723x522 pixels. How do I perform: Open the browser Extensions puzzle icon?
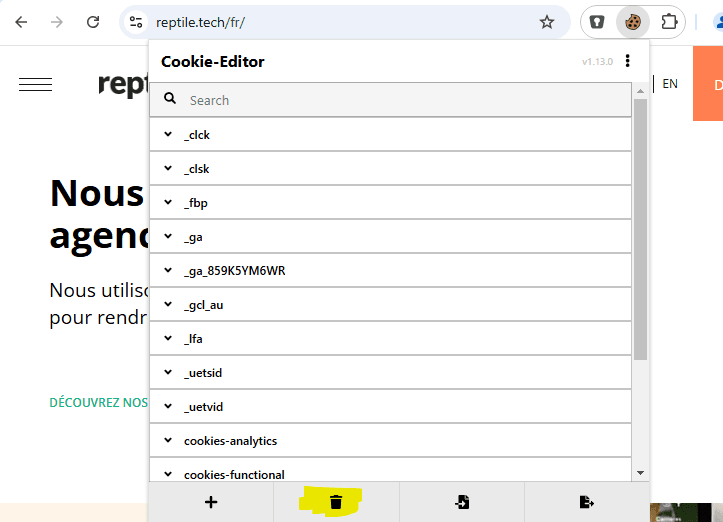pos(669,21)
